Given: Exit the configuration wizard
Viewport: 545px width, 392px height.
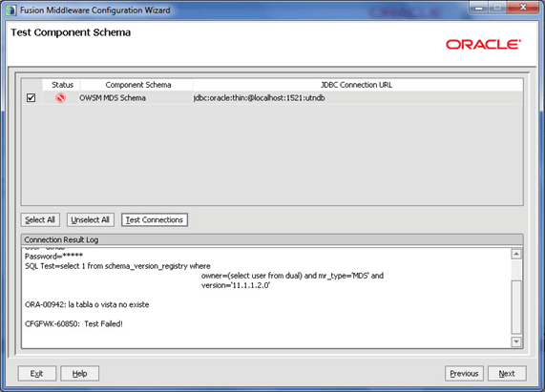Looking at the screenshot, I should [x=37, y=374].
